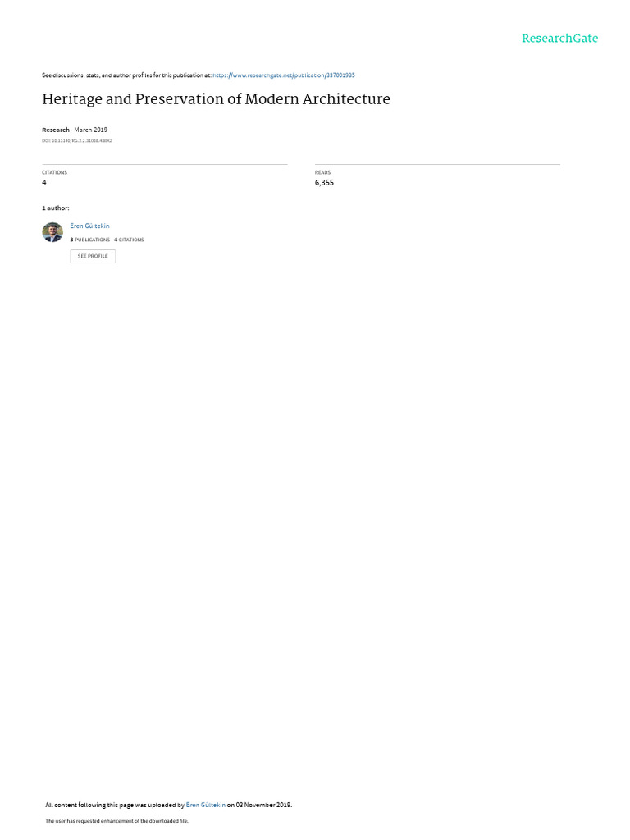Click the March 2019 publication date

(x=90, y=130)
